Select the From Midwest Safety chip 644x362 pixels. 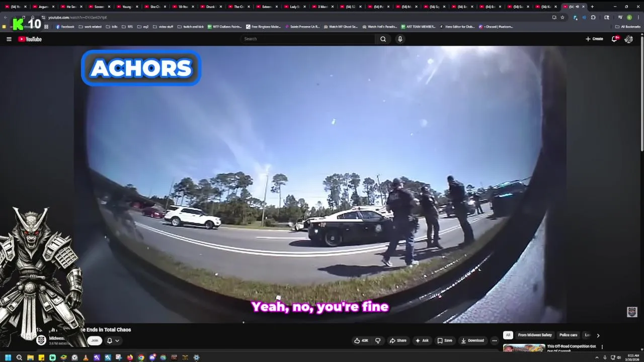[535, 335]
